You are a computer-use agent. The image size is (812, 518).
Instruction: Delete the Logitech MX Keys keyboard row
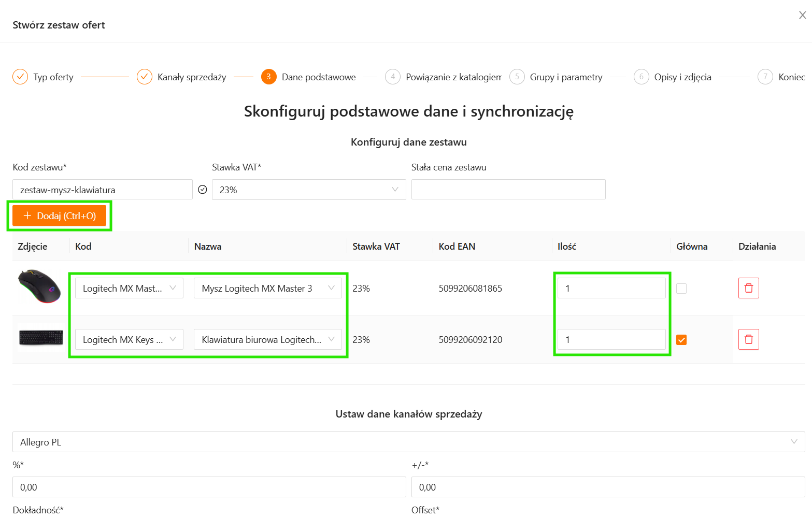[x=748, y=339]
